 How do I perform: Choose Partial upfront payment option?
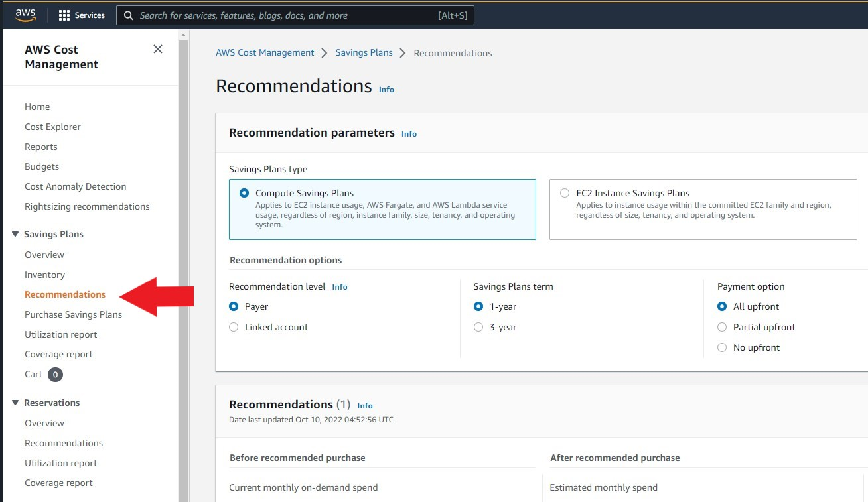[722, 327]
